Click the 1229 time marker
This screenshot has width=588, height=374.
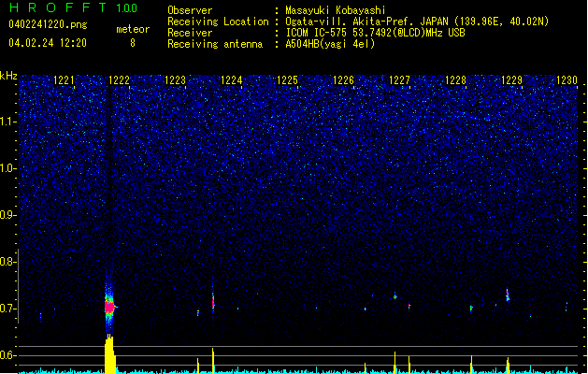(x=511, y=79)
